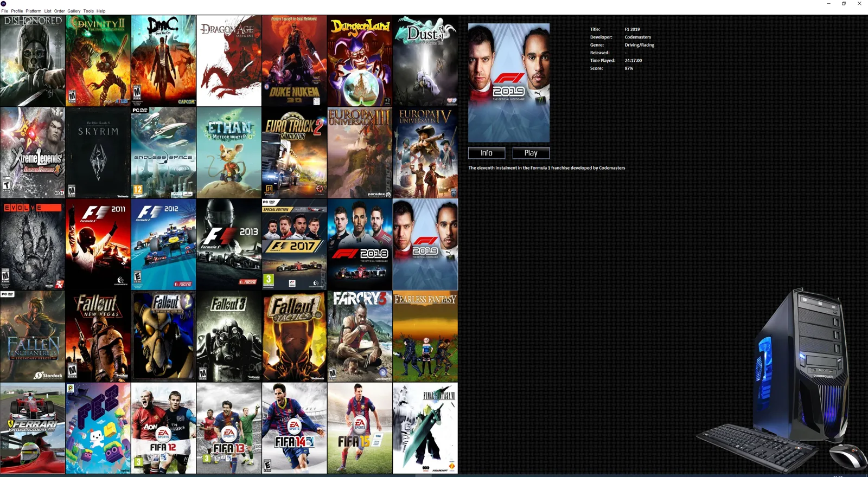Minimize the application window
Image resolution: width=868 pixels, height=477 pixels.
tap(828, 4)
